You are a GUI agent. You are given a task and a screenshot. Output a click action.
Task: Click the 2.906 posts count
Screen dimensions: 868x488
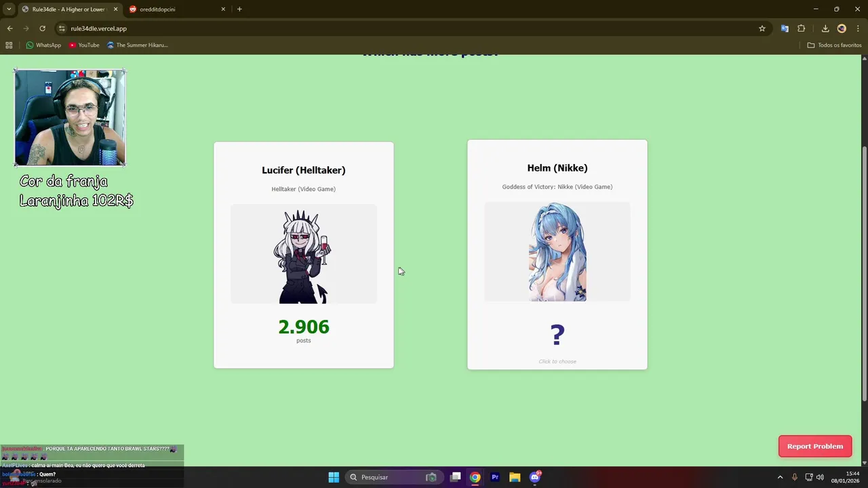pyautogui.click(x=303, y=327)
